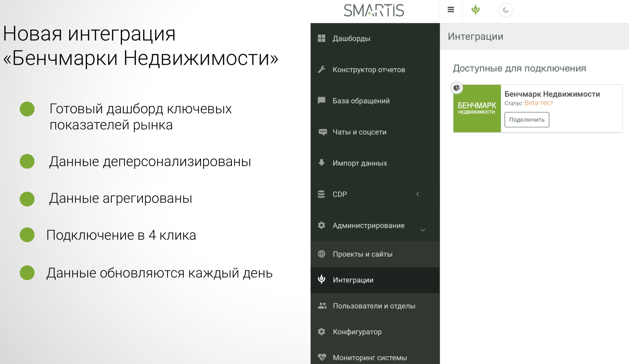Click the Дашборды grid icon
The width and height of the screenshot is (629, 364).
click(x=321, y=38)
